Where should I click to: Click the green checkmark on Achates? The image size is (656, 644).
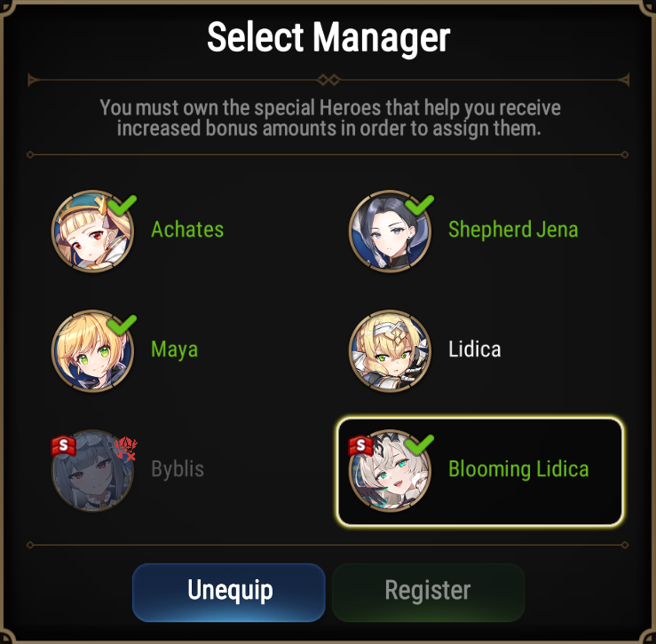[122, 205]
